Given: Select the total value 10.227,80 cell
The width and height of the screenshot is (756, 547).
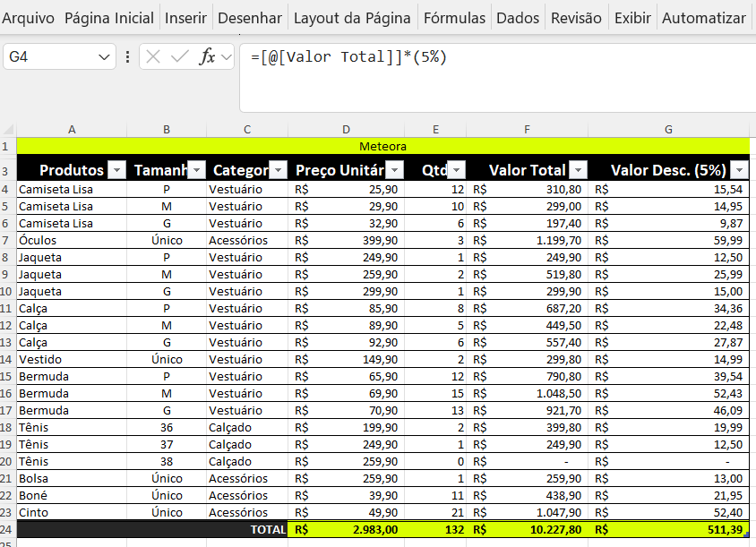Looking at the screenshot, I should pyautogui.click(x=528, y=530).
